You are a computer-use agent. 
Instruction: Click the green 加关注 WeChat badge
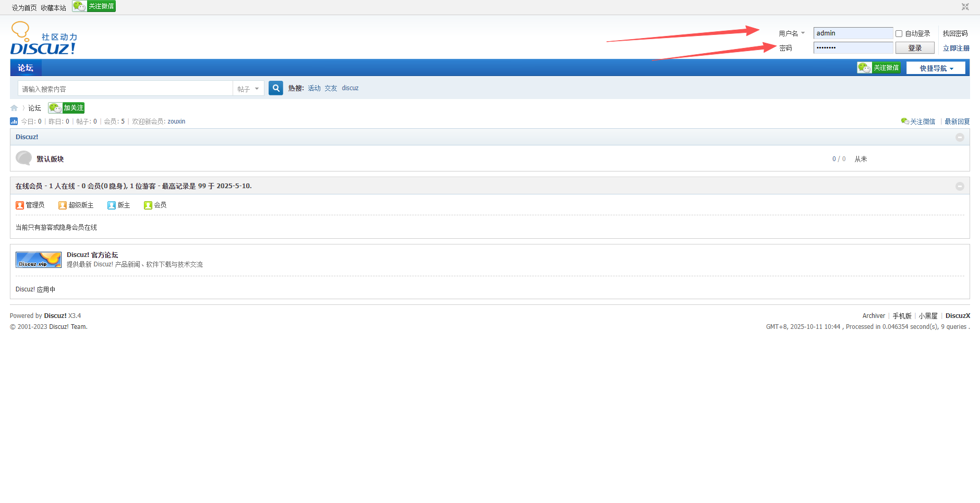coord(66,108)
